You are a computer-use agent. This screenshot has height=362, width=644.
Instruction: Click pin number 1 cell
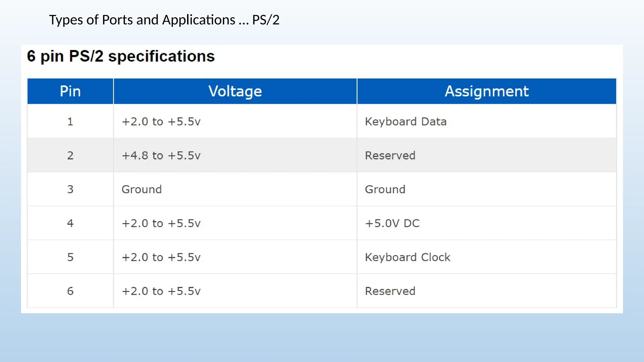[x=70, y=122]
